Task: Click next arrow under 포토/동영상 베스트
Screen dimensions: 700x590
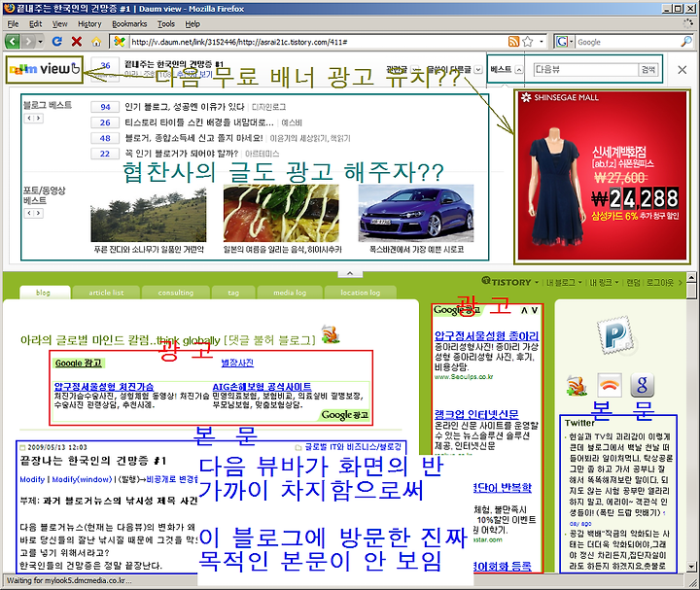Action: tap(38, 213)
